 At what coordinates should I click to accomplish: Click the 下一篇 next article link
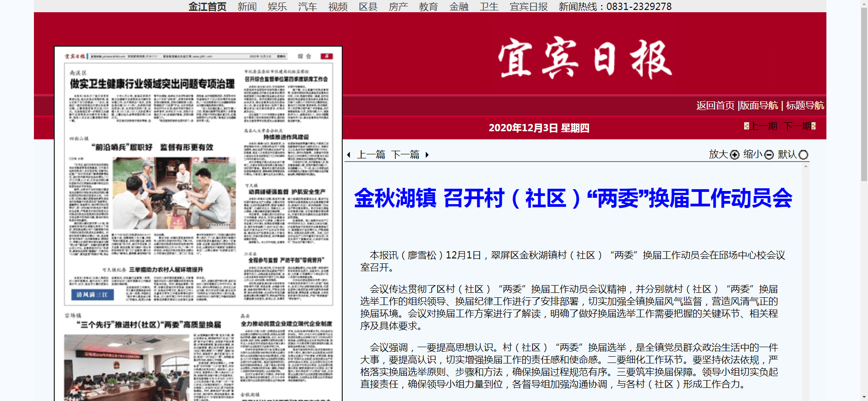click(406, 155)
